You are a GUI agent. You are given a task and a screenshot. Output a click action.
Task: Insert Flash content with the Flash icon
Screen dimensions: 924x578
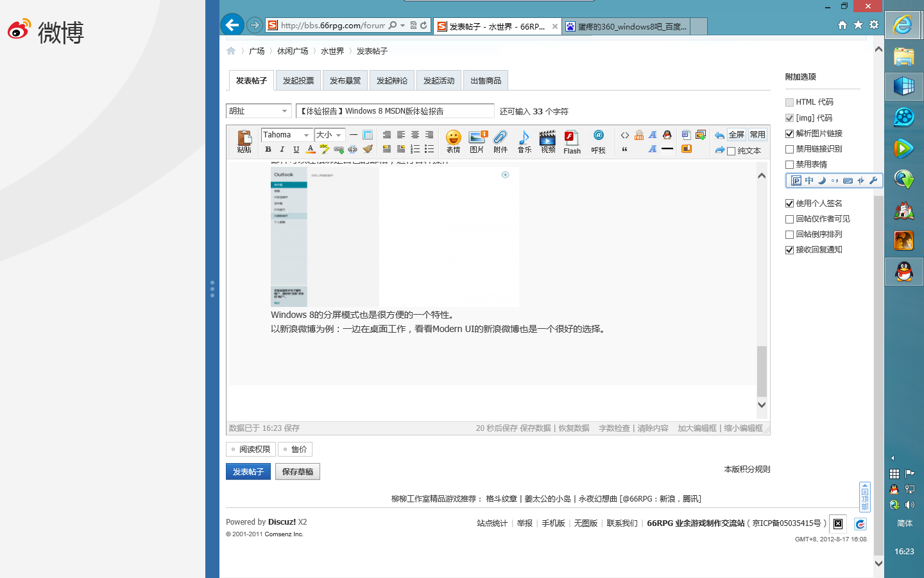click(572, 141)
